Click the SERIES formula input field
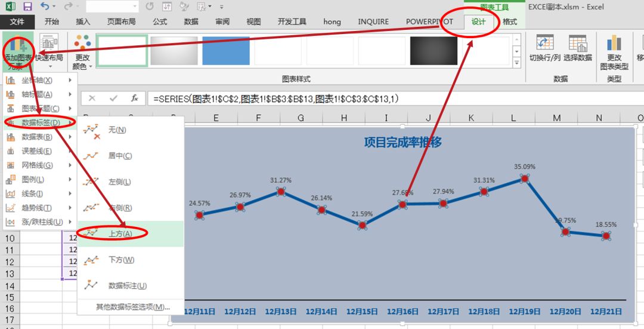 [x=394, y=99]
